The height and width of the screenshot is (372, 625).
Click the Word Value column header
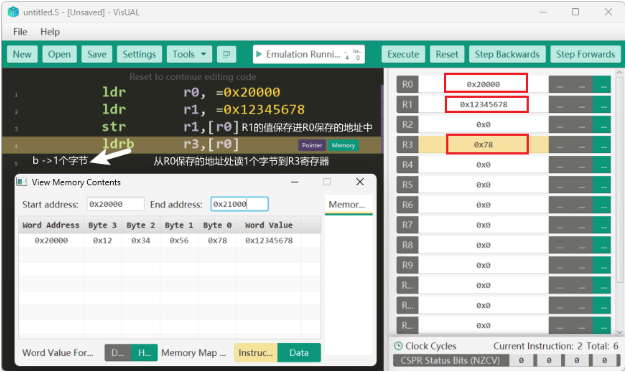pyautogui.click(x=269, y=225)
